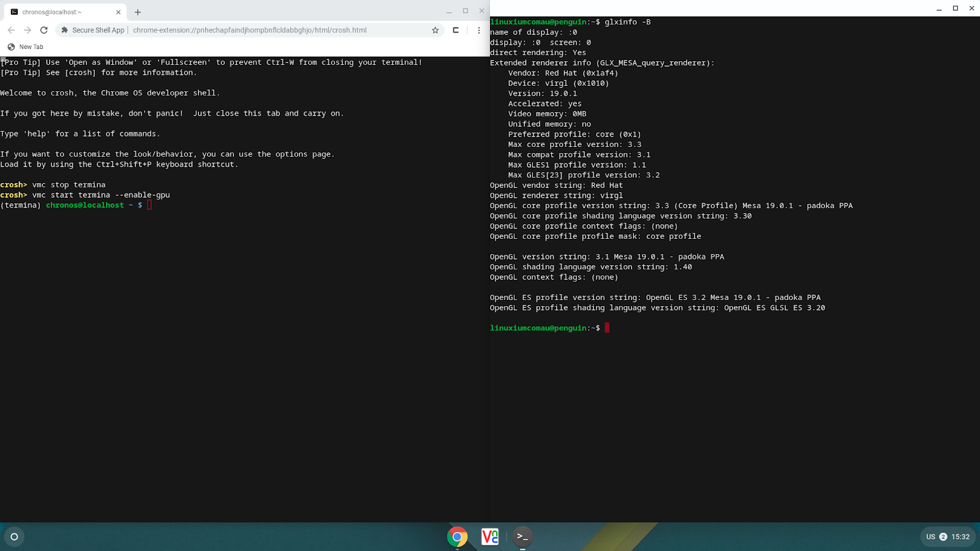Click 'Max GLES[23] profile version: 3.2' line
Screen dimensions: 980x551
[584, 175]
